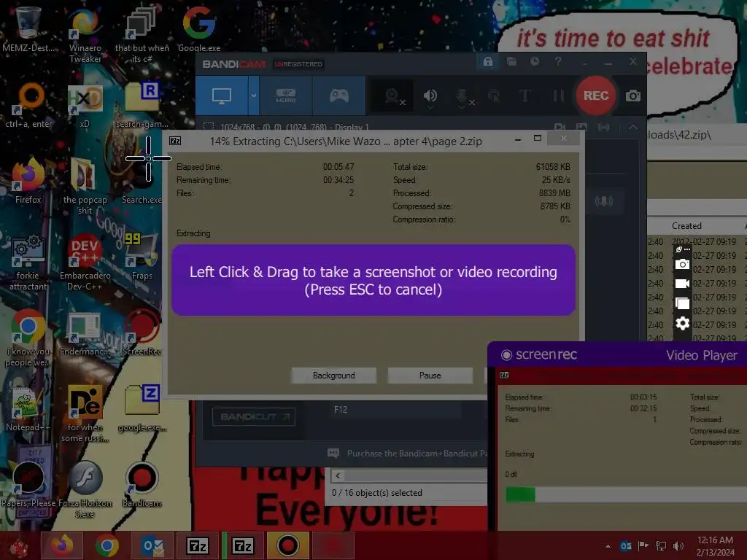Click the Created column header
The width and height of the screenshot is (747, 560).
686,226
